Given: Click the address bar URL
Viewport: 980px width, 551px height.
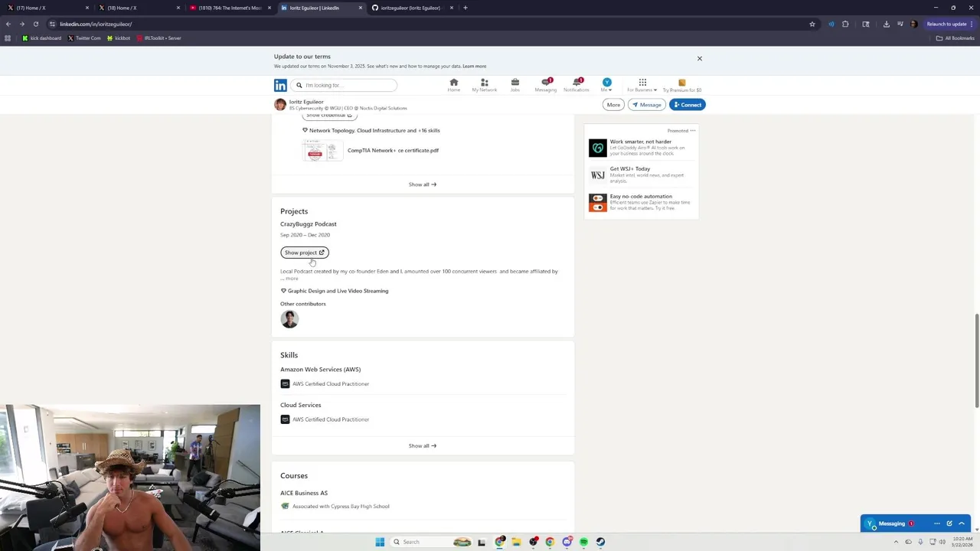Looking at the screenshot, I should (x=96, y=24).
